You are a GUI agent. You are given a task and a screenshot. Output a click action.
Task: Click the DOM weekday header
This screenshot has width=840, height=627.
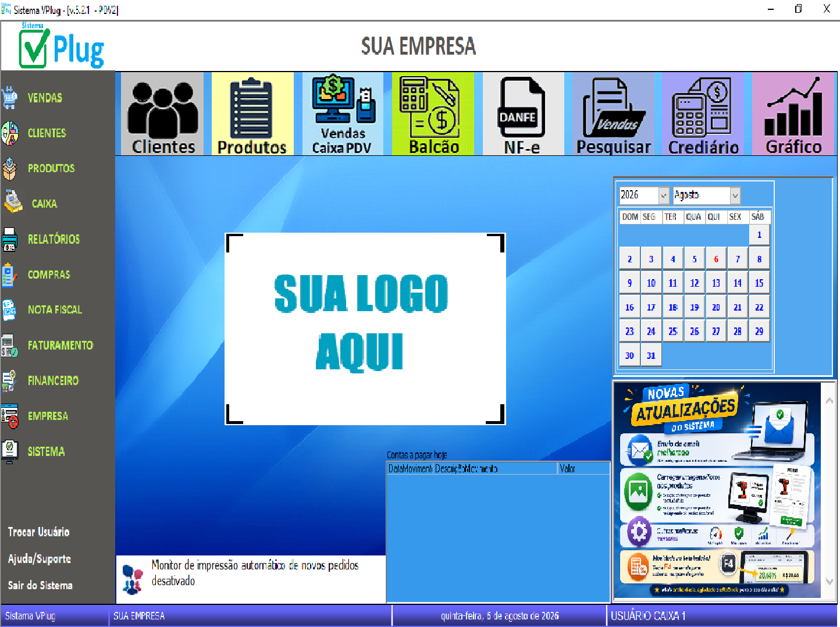(x=630, y=217)
